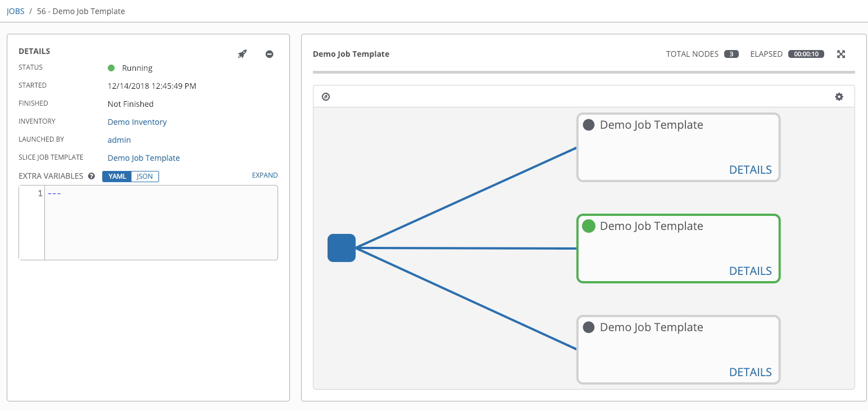The height and width of the screenshot is (411, 868).
Task: Open the slice job template link
Action: [144, 158]
